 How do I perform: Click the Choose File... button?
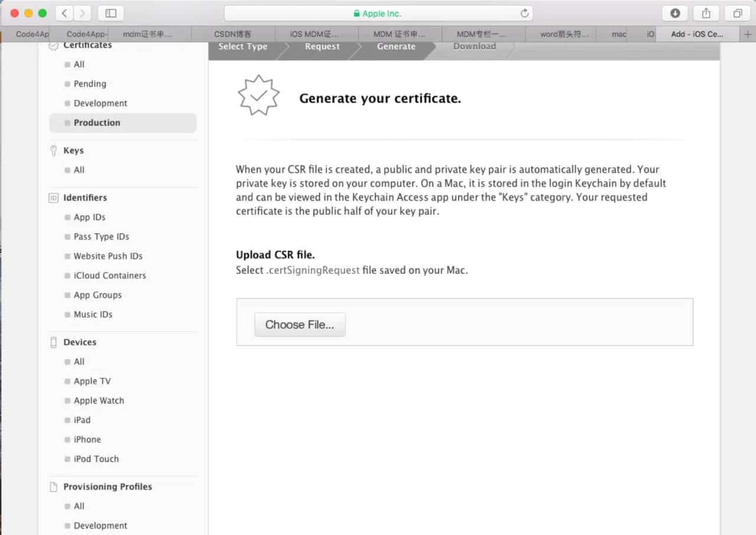click(x=299, y=325)
